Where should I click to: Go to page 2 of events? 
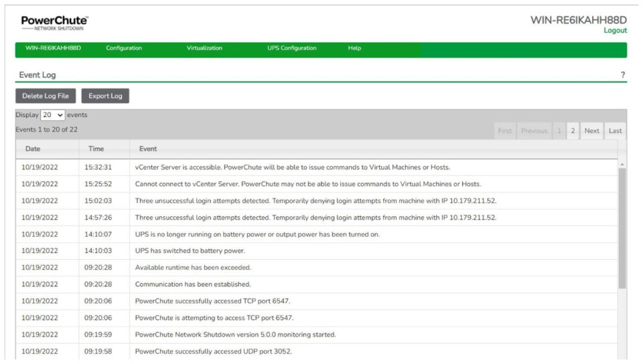(573, 131)
